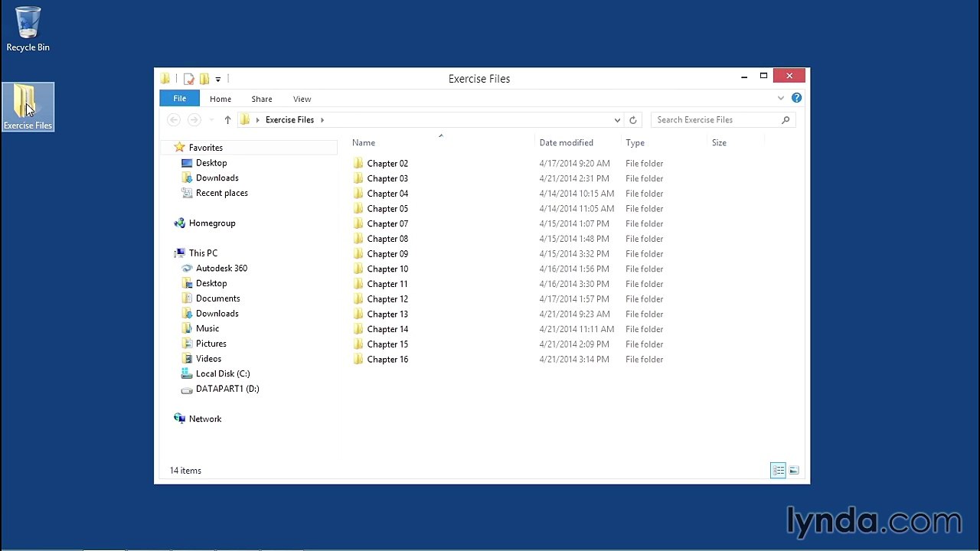Click the folder icon next to Chapter 05
Image resolution: width=980 pixels, height=551 pixels.
click(358, 209)
